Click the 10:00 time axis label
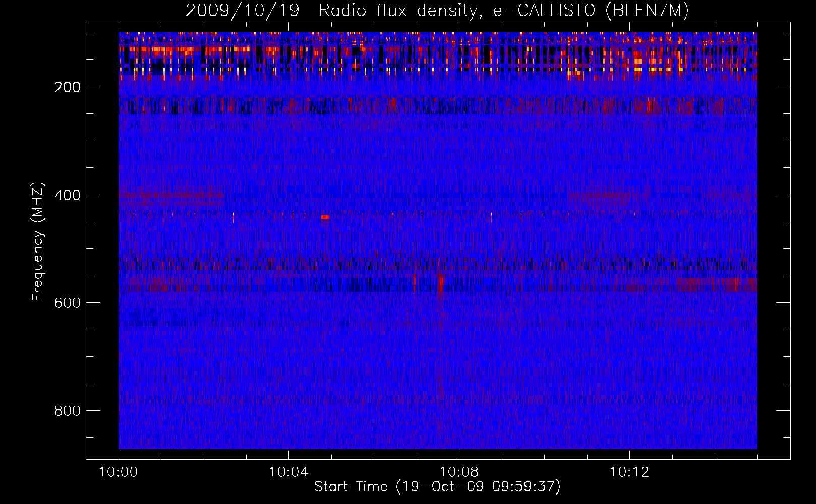 (119, 472)
